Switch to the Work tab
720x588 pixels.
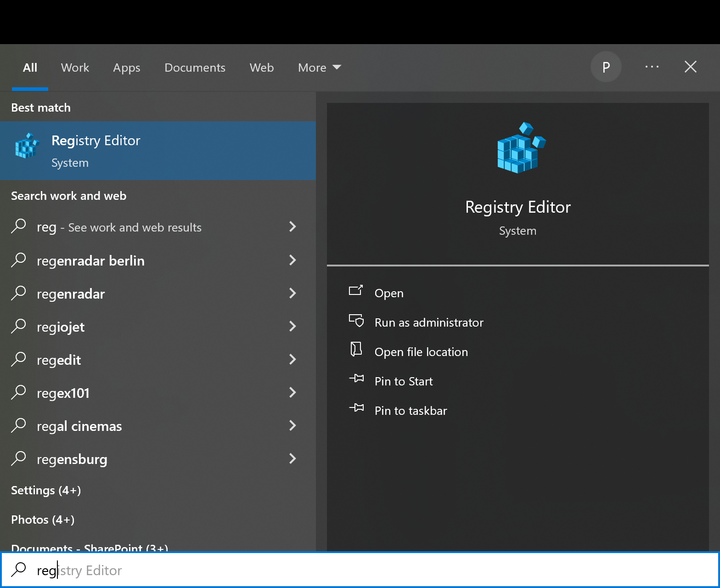click(75, 68)
